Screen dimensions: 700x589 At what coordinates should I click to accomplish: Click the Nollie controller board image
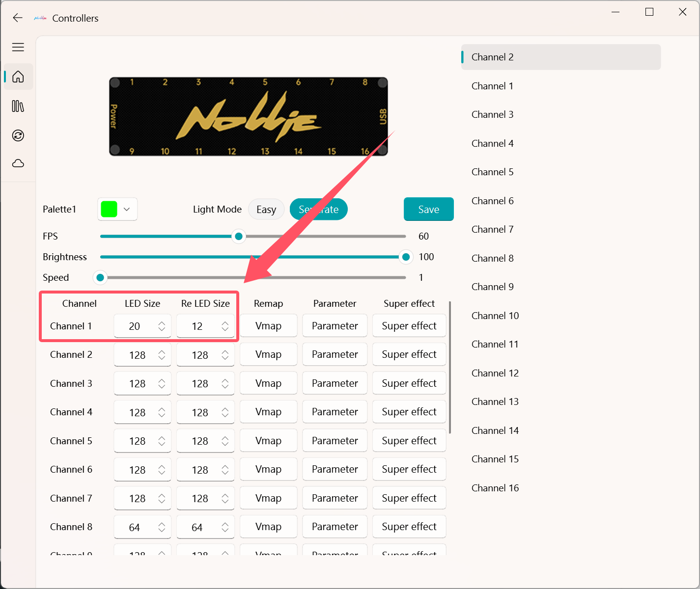coord(248,117)
